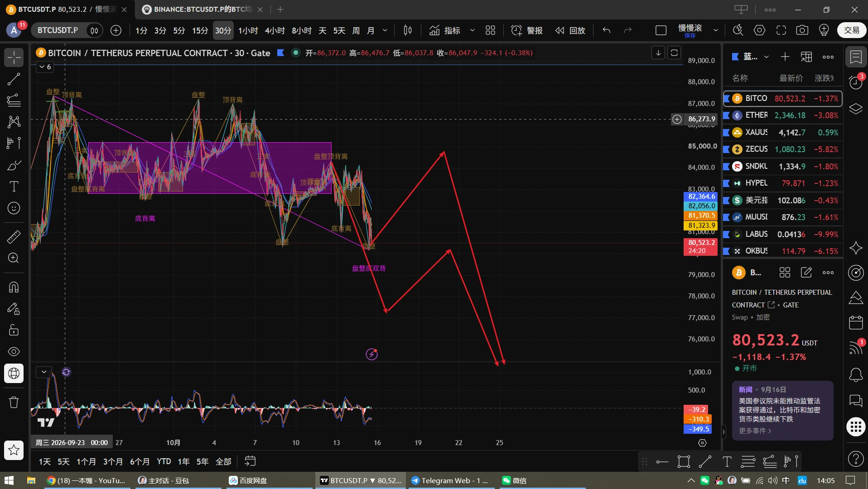868x489 pixels.
Task: Add a symbol with plus button
Action: coord(785,57)
